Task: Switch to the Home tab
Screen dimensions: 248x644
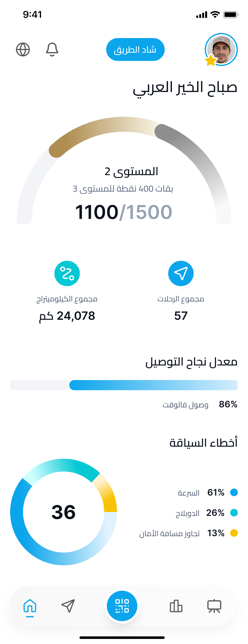Action: tap(30, 606)
